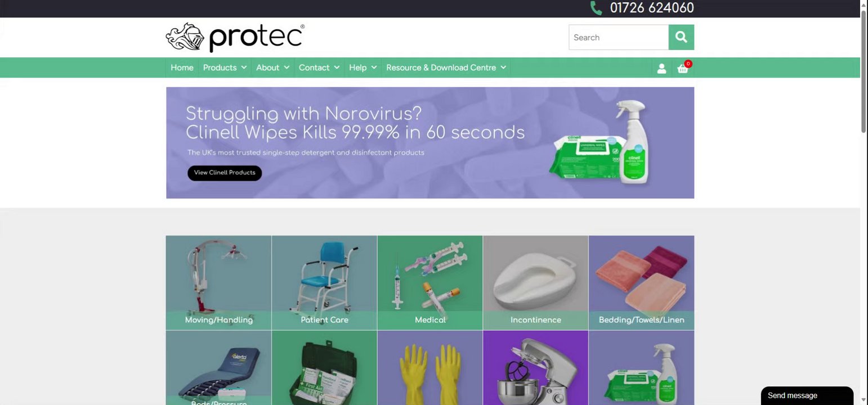
Task: Expand the Products dropdown menu
Action: tap(225, 67)
